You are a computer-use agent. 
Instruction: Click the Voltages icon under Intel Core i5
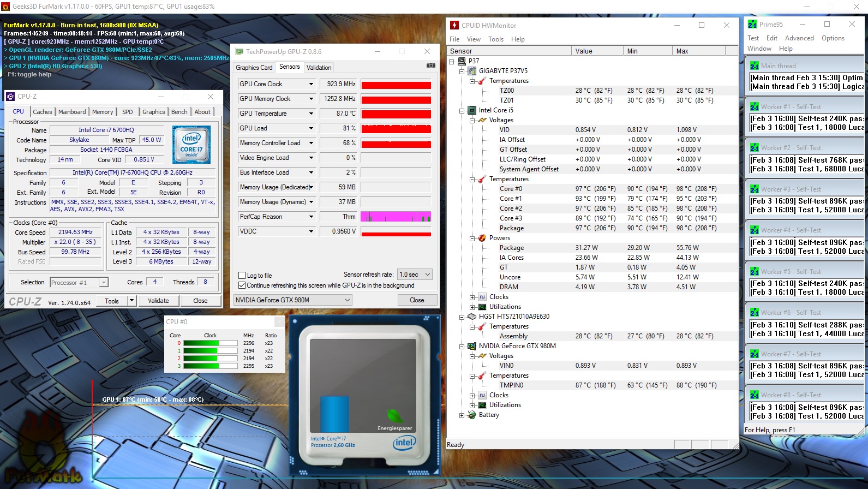pyautogui.click(x=482, y=120)
